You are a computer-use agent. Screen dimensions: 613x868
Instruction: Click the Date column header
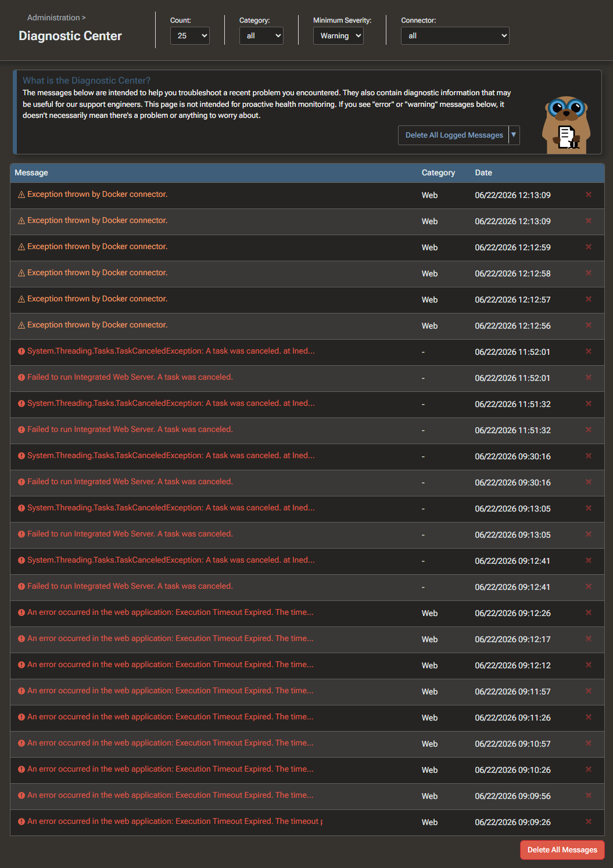click(483, 173)
